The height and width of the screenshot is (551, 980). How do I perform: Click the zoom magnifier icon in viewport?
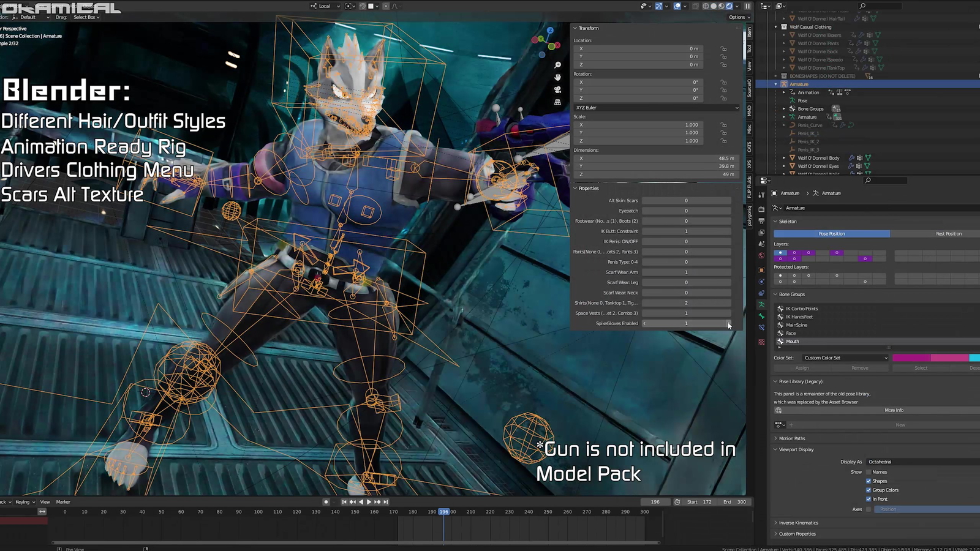(x=557, y=65)
